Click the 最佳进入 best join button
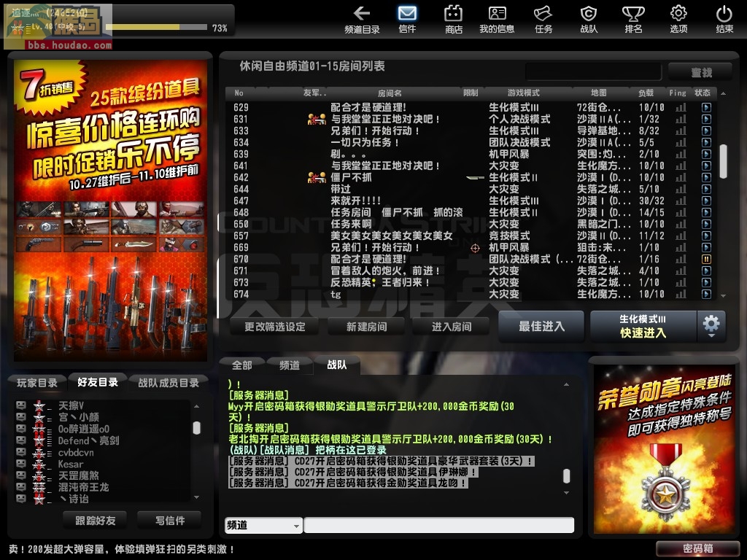This screenshot has height=560, width=747. coord(542,326)
